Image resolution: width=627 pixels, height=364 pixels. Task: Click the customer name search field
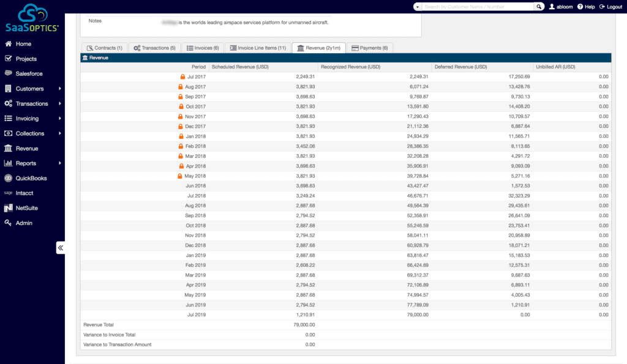click(478, 6)
